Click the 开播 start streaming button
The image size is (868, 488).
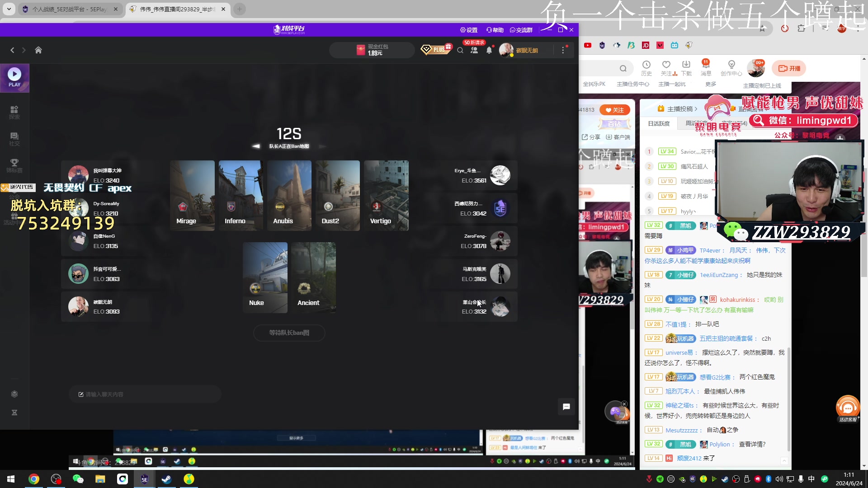[789, 69]
